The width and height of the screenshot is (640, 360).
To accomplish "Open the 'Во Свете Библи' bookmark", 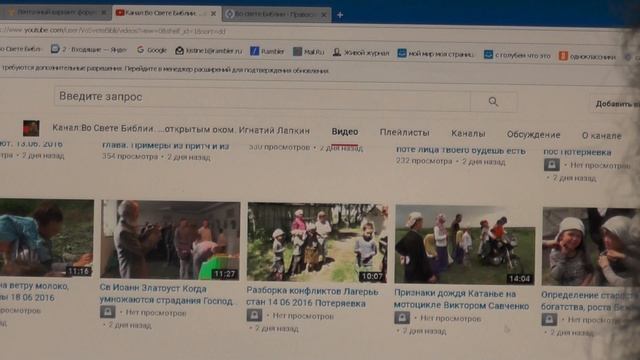I will coord(20,49).
